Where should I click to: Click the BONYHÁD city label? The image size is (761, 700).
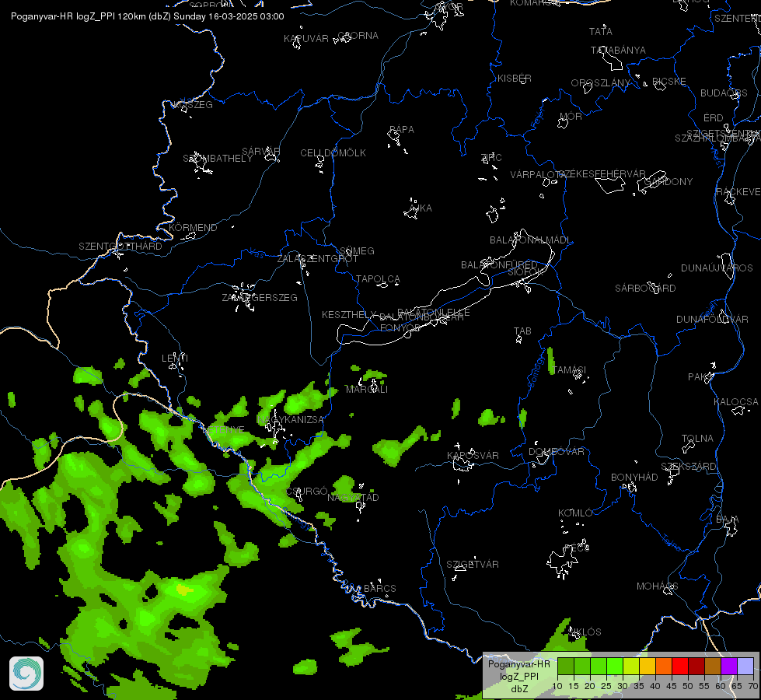click(634, 477)
